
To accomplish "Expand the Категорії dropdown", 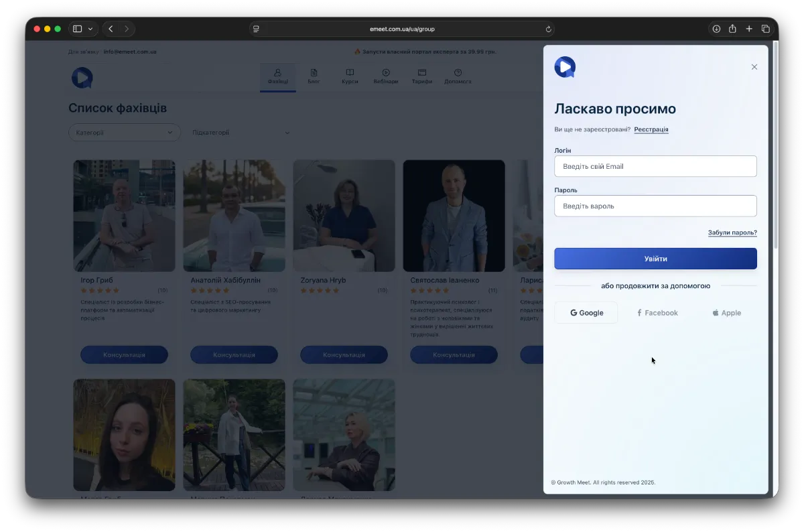I will click(x=125, y=133).
